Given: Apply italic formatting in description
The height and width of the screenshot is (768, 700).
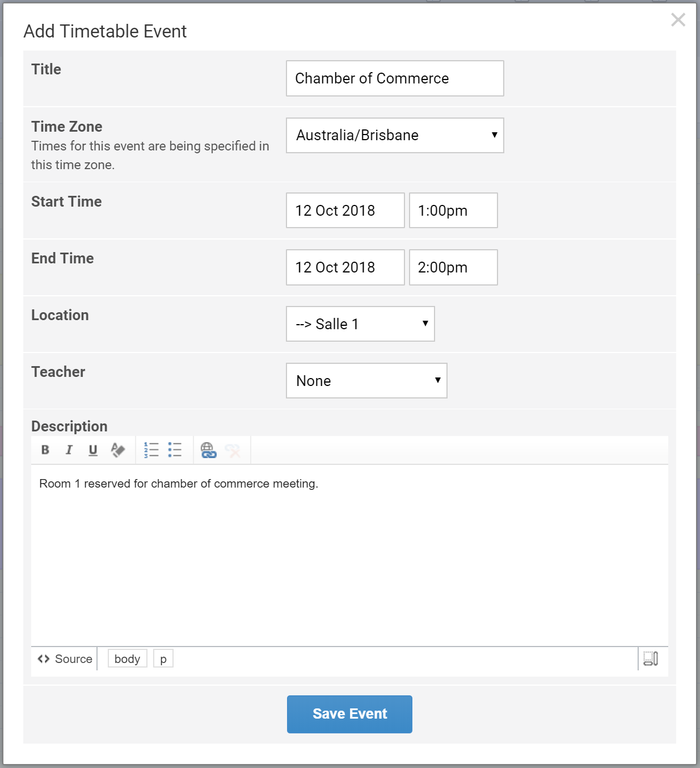Looking at the screenshot, I should click(69, 450).
